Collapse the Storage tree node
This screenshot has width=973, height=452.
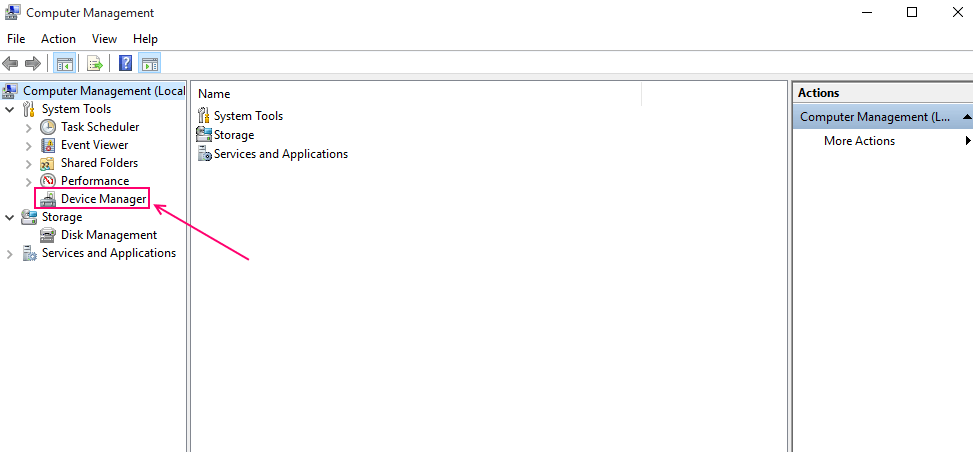click(x=9, y=217)
